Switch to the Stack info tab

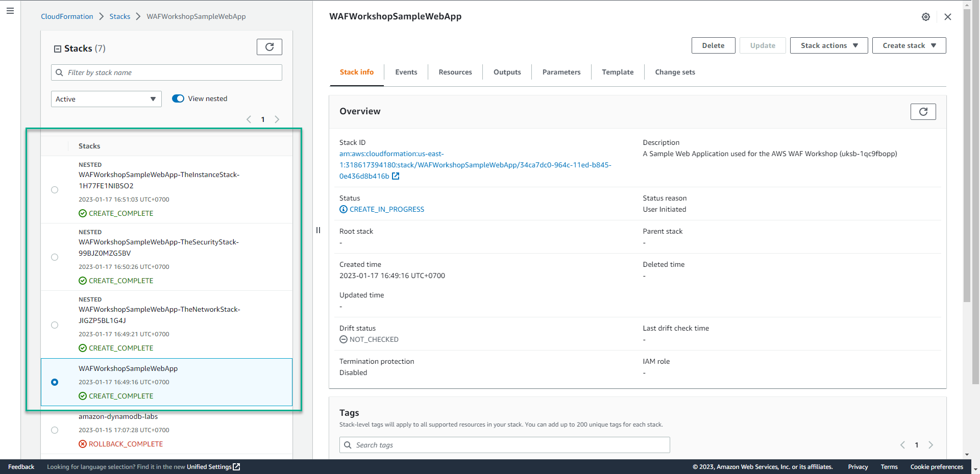coord(357,72)
